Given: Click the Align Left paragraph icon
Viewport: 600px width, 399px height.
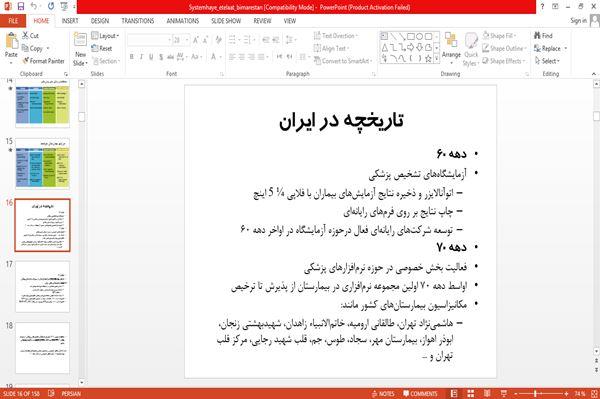Looking at the screenshot, I should click(x=232, y=57).
